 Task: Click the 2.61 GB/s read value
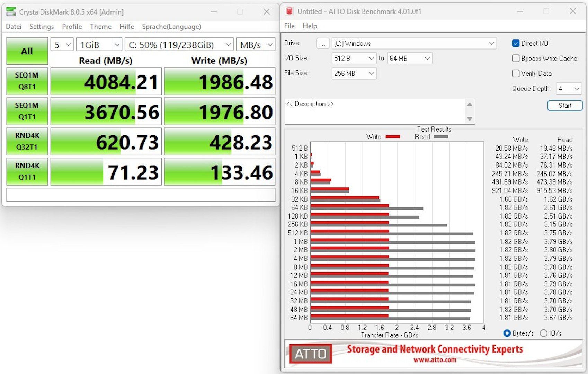[x=558, y=207]
